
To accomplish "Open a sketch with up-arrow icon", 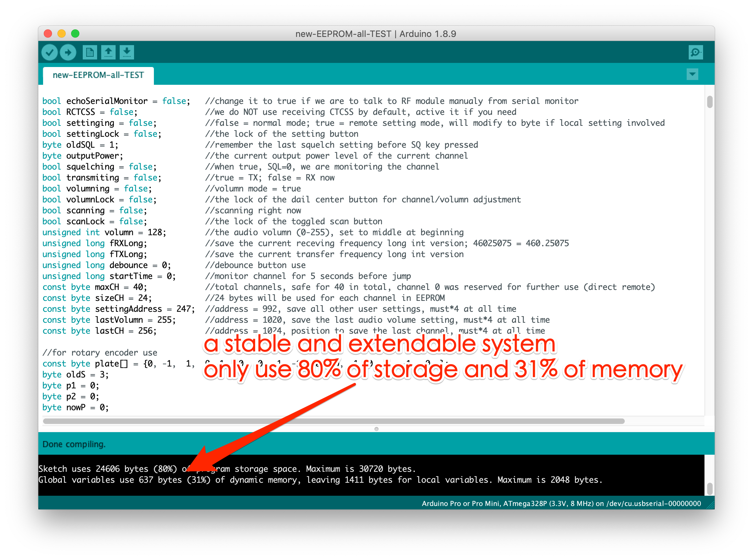I will pyautogui.click(x=108, y=52).
